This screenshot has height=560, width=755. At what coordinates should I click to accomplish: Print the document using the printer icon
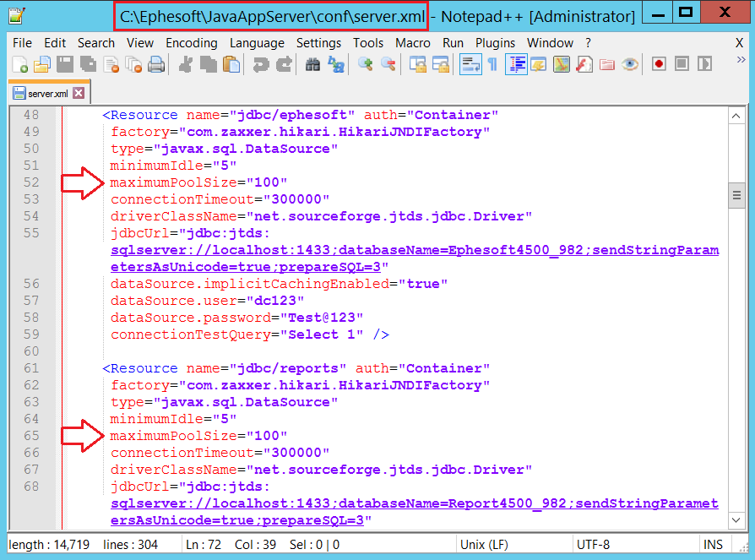click(156, 64)
